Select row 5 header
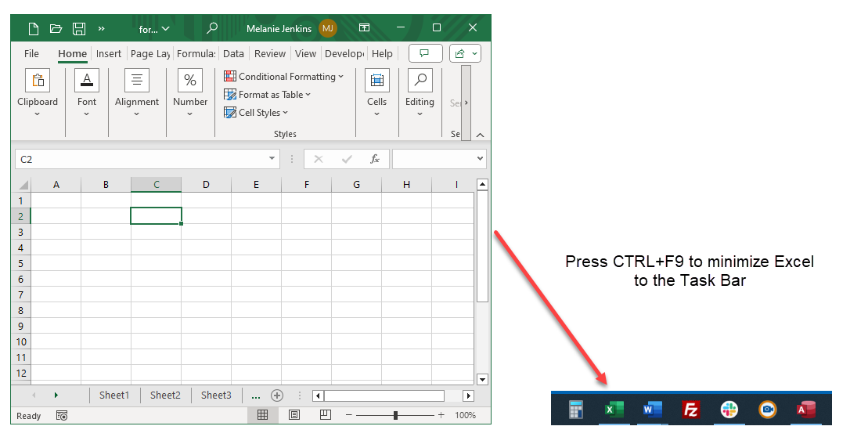The width and height of the screenshot is (868, 437). (21, 264)
